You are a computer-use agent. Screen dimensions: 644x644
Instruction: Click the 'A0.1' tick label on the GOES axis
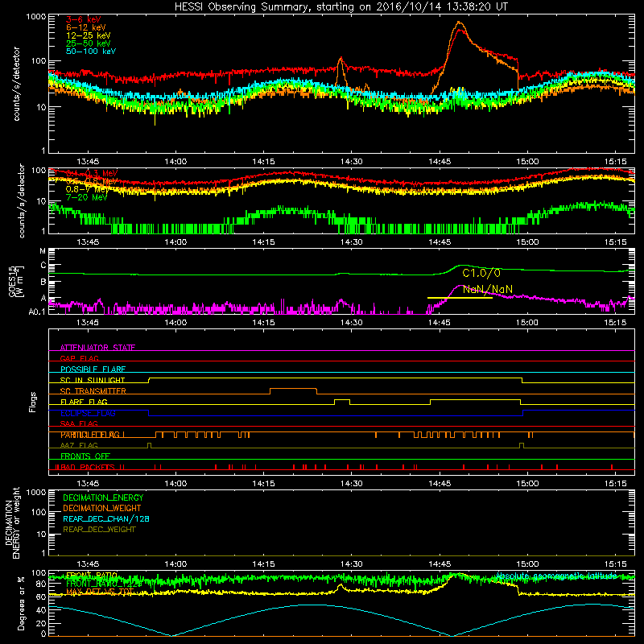coord(36,312)
